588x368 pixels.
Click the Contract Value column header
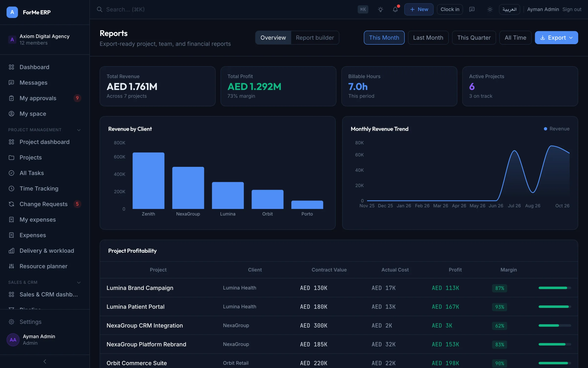point(329,270)
